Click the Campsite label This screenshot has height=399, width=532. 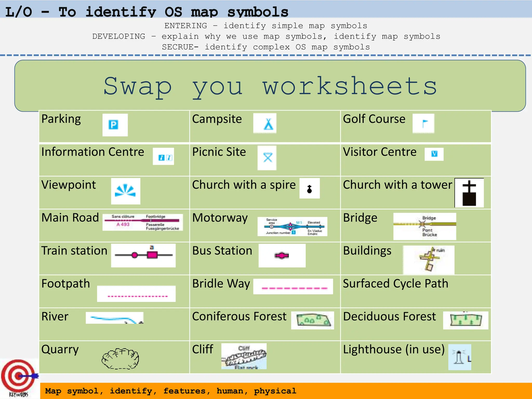[x=217, y=119]
